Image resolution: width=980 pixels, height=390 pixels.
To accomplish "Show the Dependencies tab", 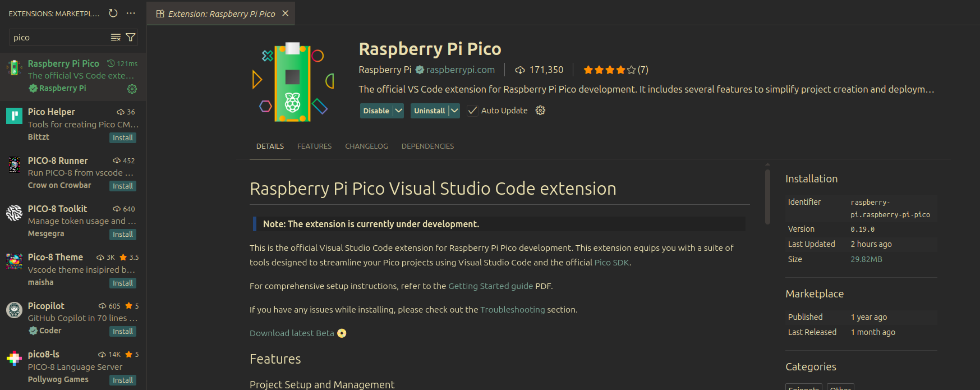I will [427, 146].
